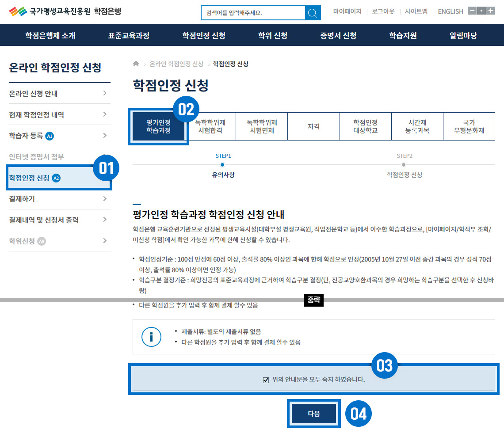Expand 결제내역 및 신청서 출력 chevron
Screen dimensions: 504x433
105,220
